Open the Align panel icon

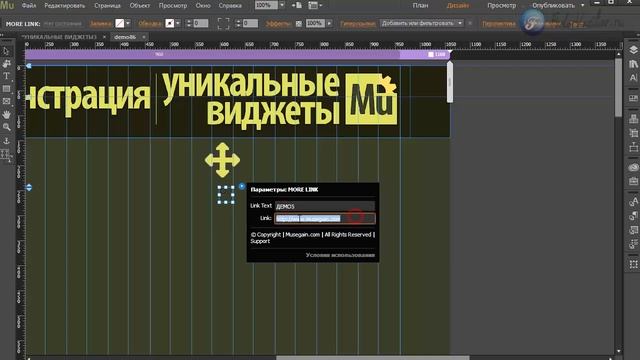pos(633,119)
